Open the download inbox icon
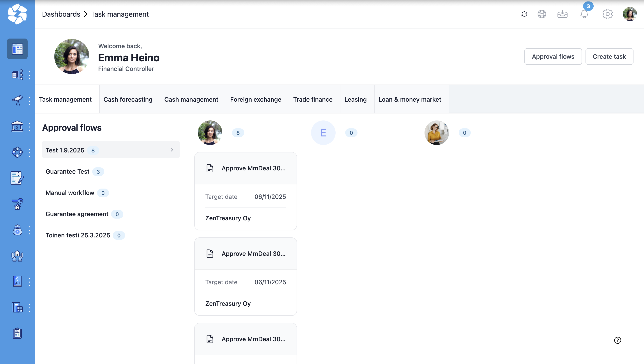Screen dimensions: 644x364 tap(562, 14)
